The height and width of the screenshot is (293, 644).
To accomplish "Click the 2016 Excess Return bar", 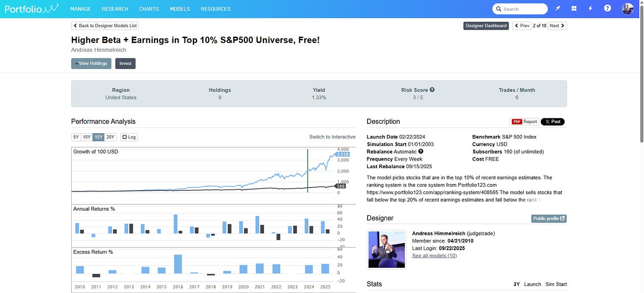I will coord(178,264).
